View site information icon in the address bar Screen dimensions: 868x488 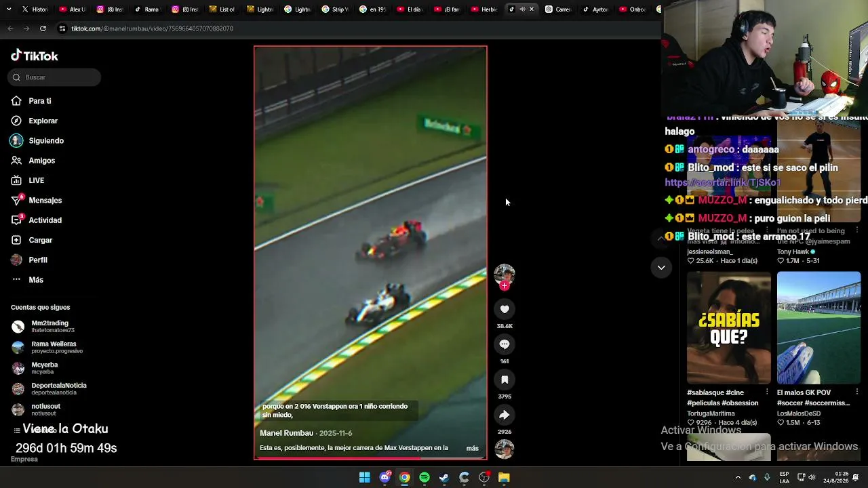(x=62, y=28)
